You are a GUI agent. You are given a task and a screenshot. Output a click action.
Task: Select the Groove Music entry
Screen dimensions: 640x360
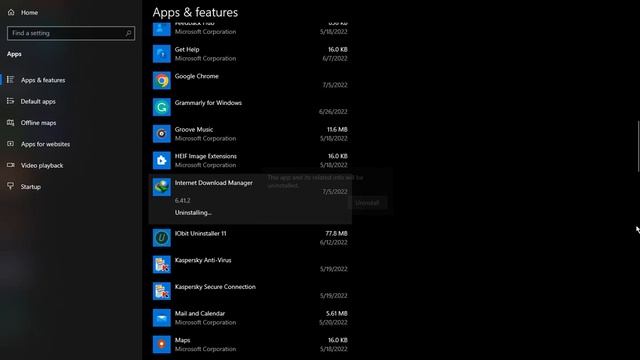click(250, 134)
